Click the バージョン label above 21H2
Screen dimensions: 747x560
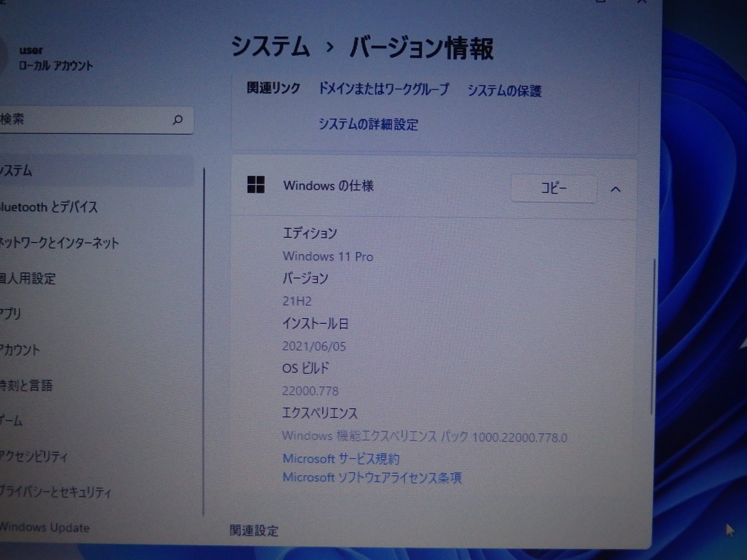coord(305,278)
